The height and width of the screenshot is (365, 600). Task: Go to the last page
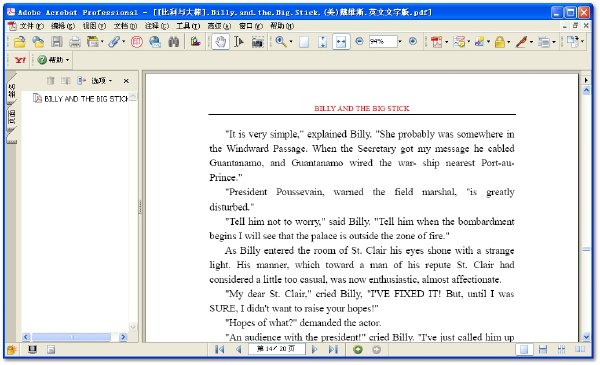coord(333,349)
